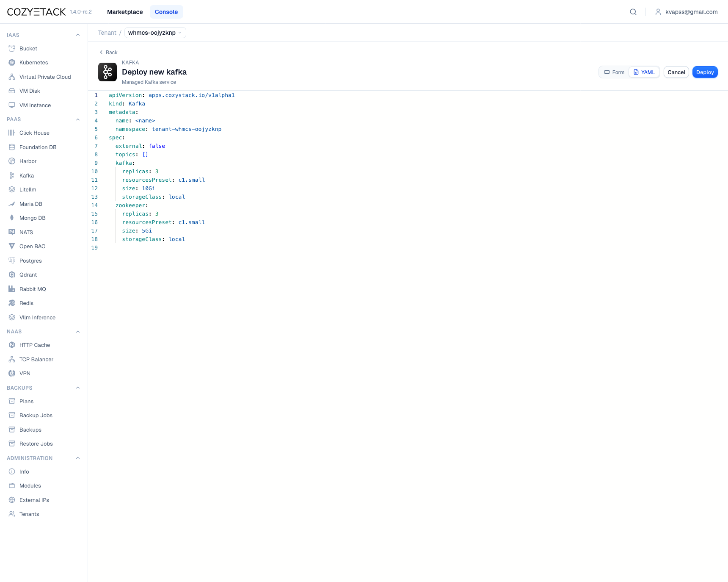Click line number 7 in gutter
The image size is (728, 582).
click(x=96, y=146)
